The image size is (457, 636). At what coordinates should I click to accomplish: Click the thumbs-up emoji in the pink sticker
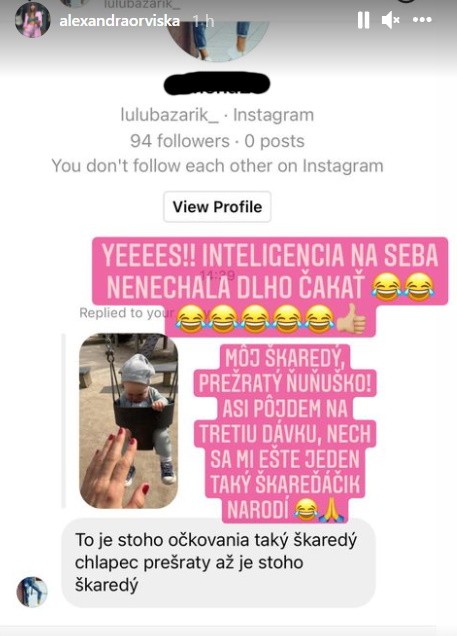click(x=352, y=320)
